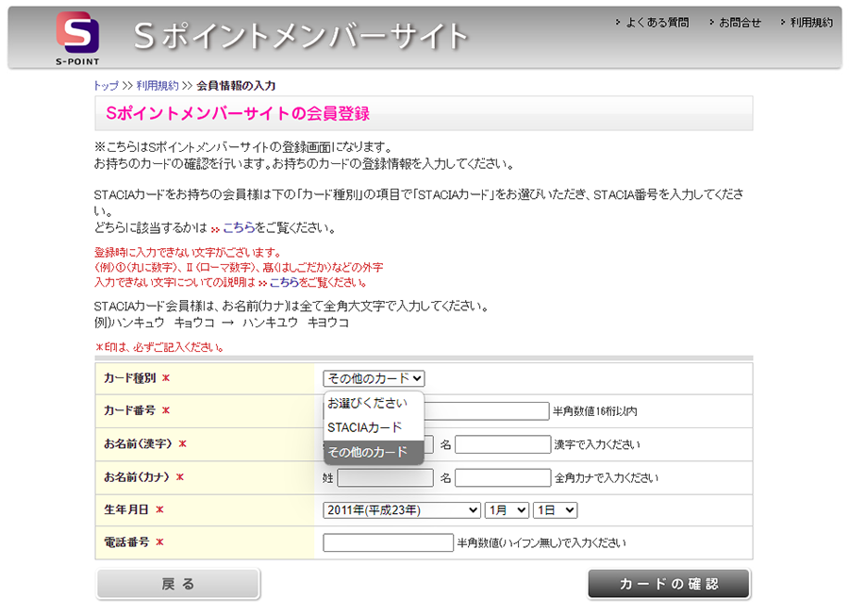Click the 電話番号 label
This screenshot has width=849, height=616.
(x=126, y=541)
